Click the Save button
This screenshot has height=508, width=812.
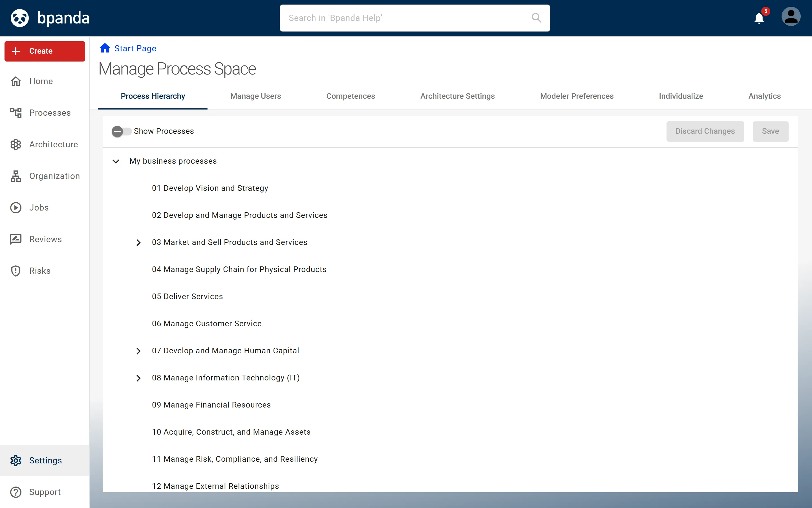770,131
